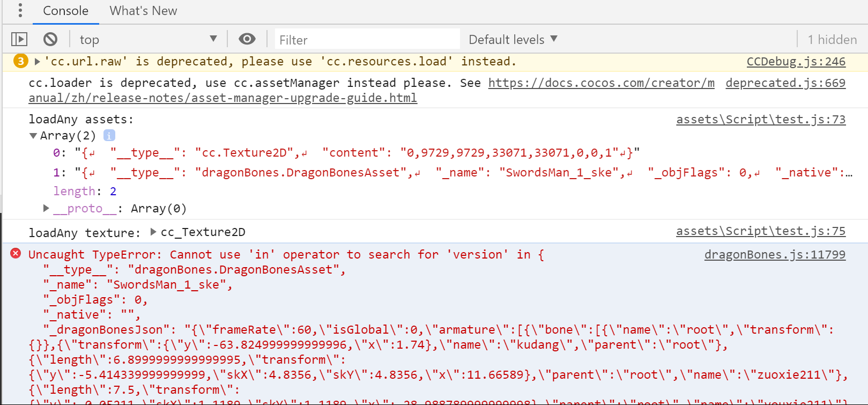Image resolution: width=868 pixels, height=405 pixels.
Task: Switch to the Console tab
Action: point(65,11)
